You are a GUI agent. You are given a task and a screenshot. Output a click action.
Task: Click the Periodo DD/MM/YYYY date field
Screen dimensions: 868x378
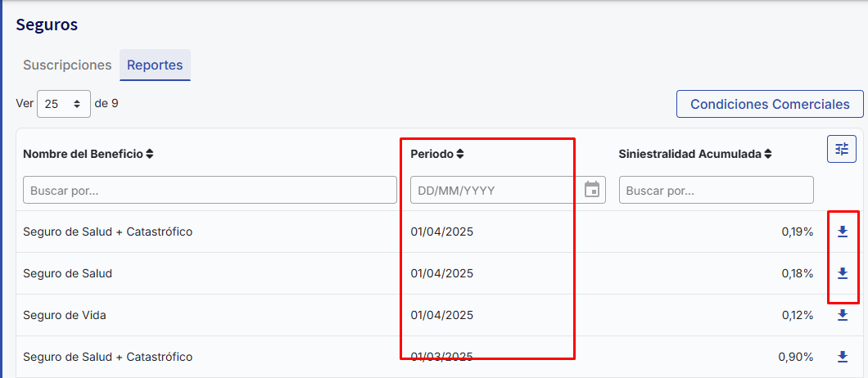(x=495, y=190)
